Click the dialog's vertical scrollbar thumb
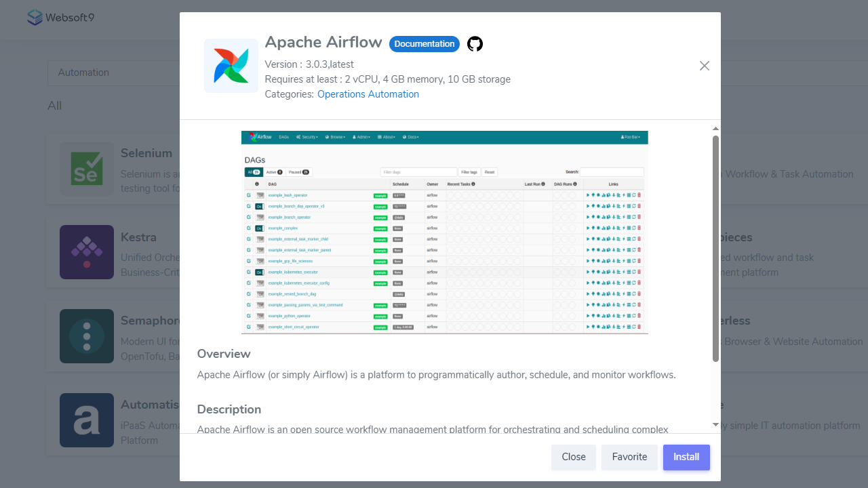 click(715, 248)
